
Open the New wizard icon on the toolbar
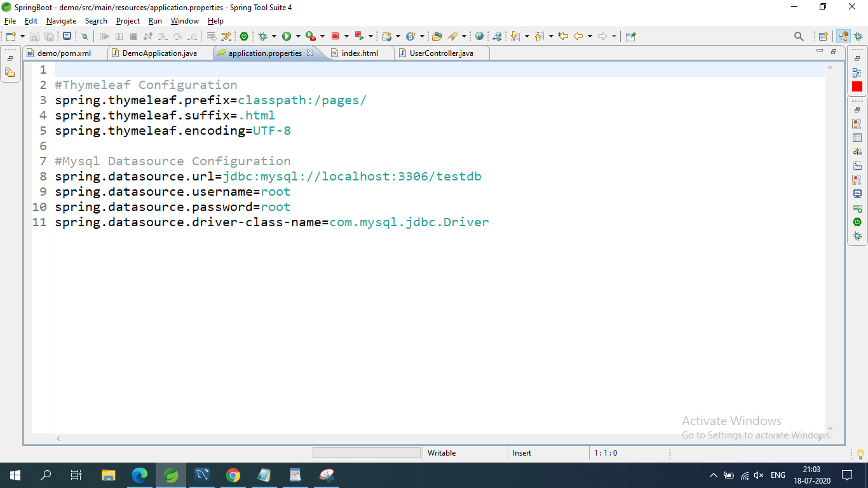[x=10, y=36]
